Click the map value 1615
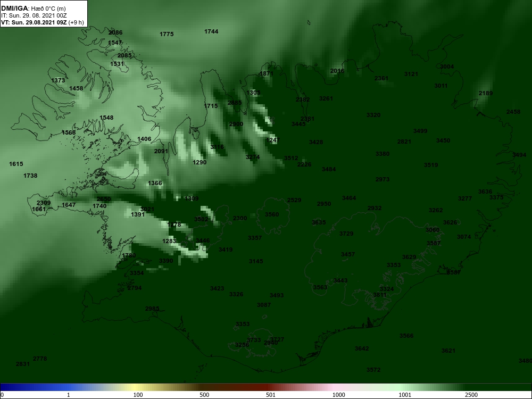 16,164
